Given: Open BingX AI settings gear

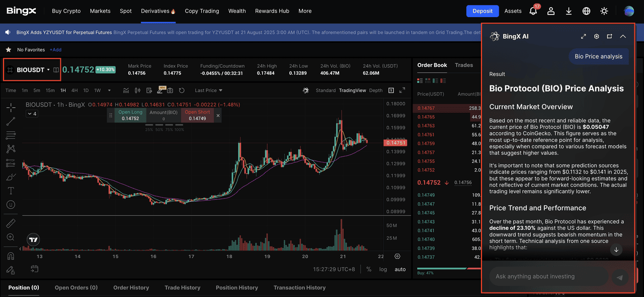Looking at the screenshot, I should (597, 36).
